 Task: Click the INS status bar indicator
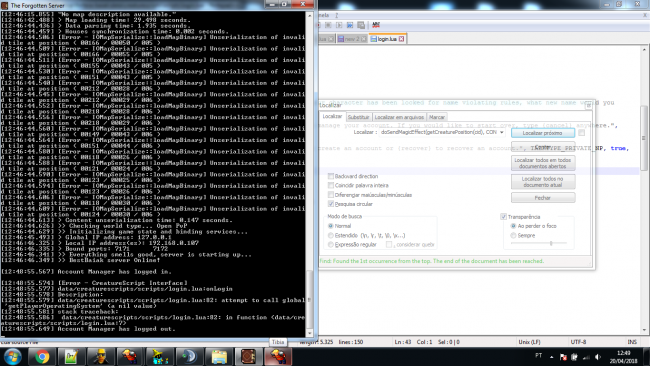(x=632, y=342)
